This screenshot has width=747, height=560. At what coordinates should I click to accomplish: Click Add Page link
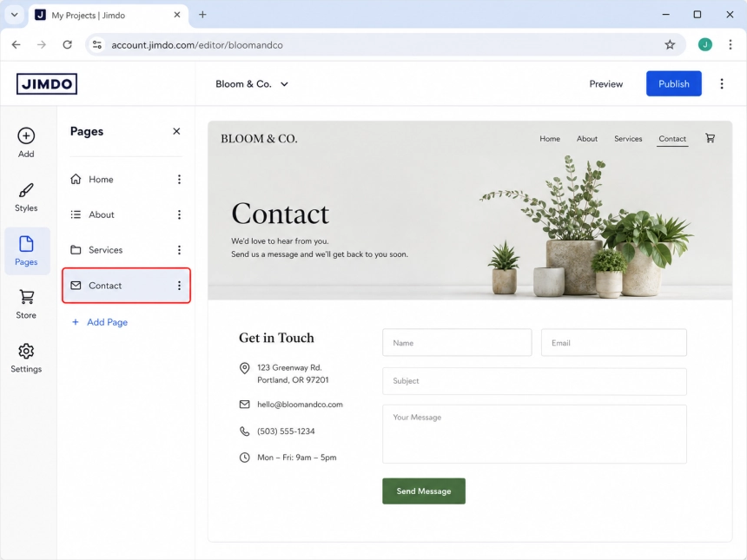(100, 322)
